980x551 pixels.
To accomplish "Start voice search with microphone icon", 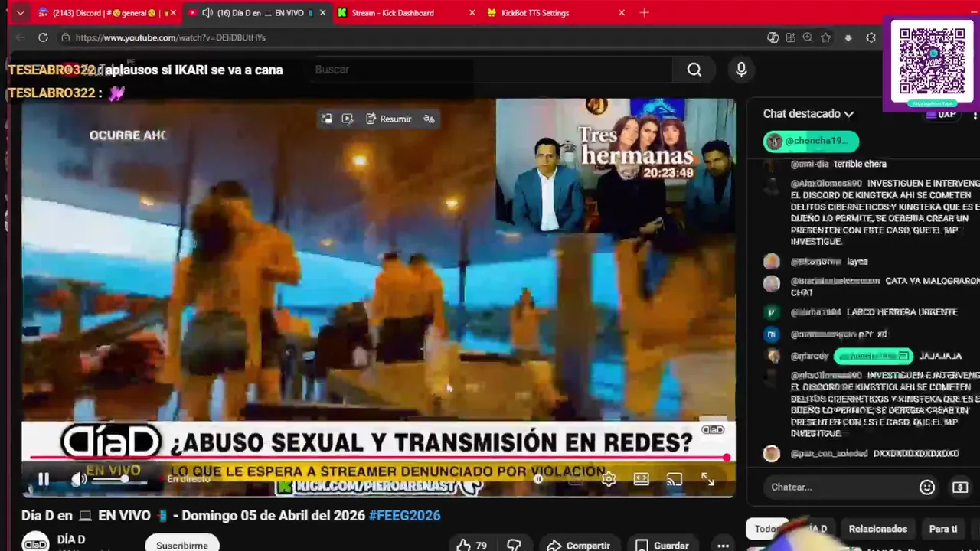I will (741, 70).
